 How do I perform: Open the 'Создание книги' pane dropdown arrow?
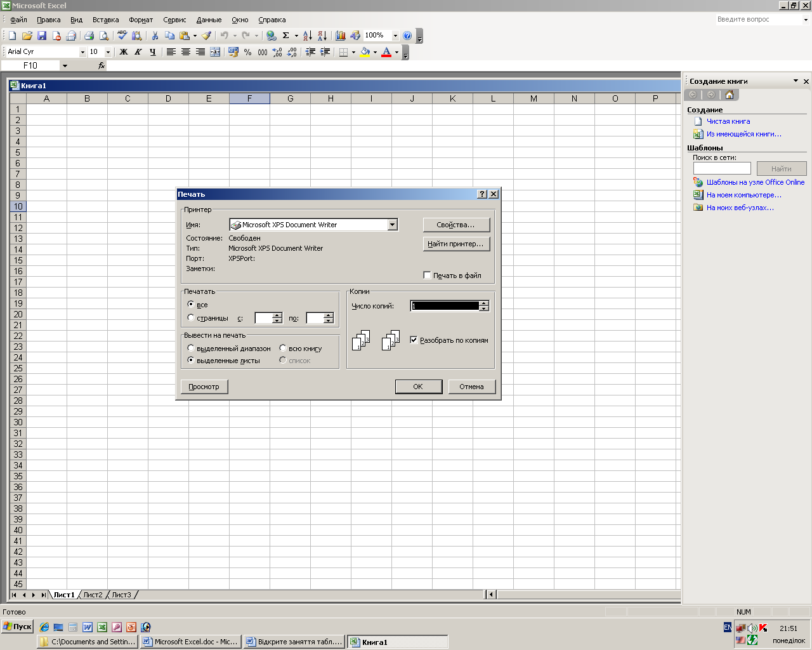796,81
